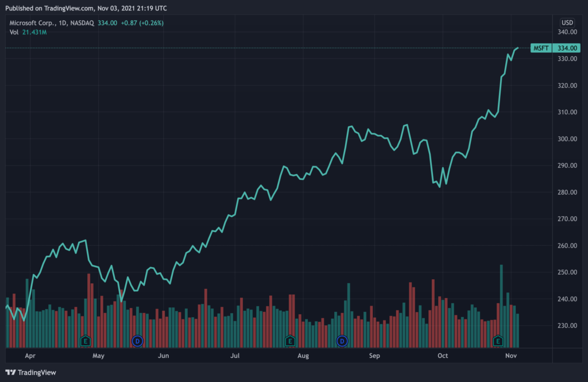This screenshot has width=588, height=382.
Task: Select the Microsoft Corp., 1D, NASDAQ title
Action: 52,23
